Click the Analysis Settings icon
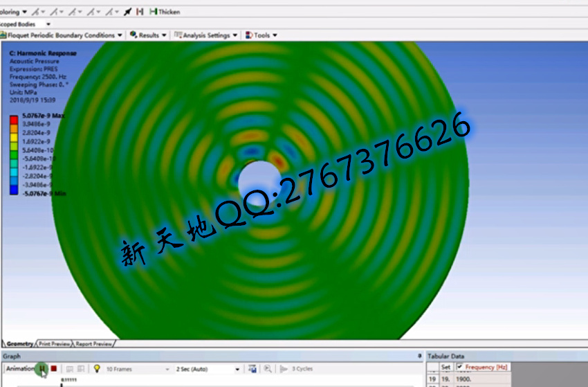The height and width of the screenshot is (387, 588). click(178, 35)
